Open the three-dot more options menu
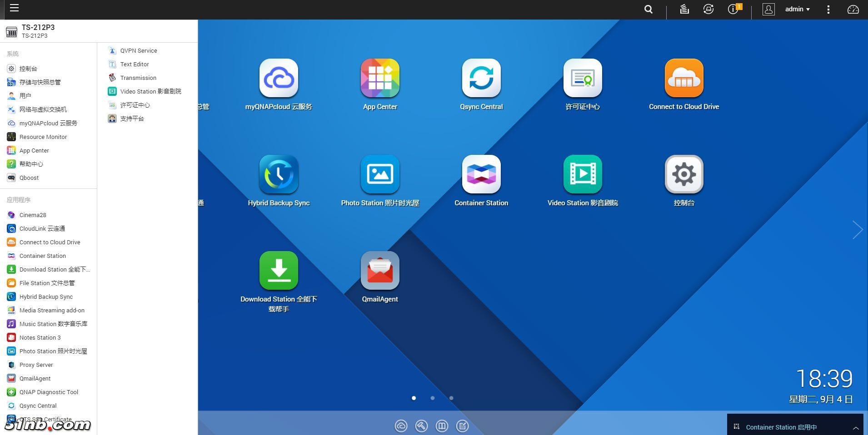The width and height of the screenshot is (868, 435). pos(828,10)
